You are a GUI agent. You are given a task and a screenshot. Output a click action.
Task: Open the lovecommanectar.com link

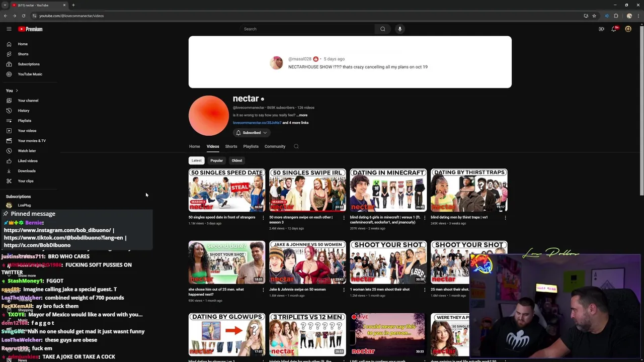(257, 123)
